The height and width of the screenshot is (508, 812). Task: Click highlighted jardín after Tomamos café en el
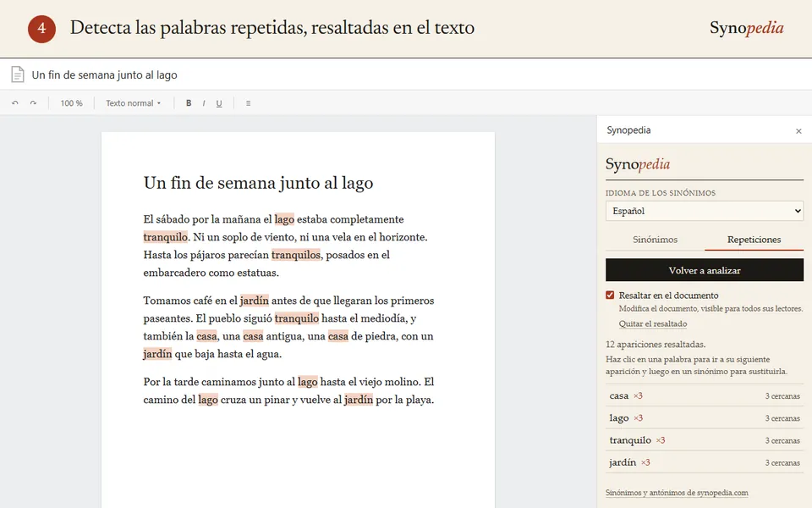coord(255,301)
